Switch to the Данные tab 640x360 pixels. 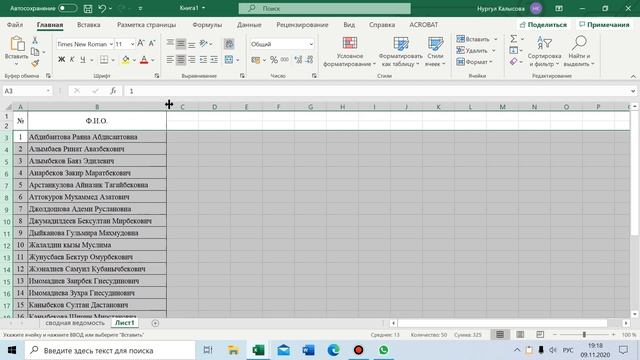[249, 24]
